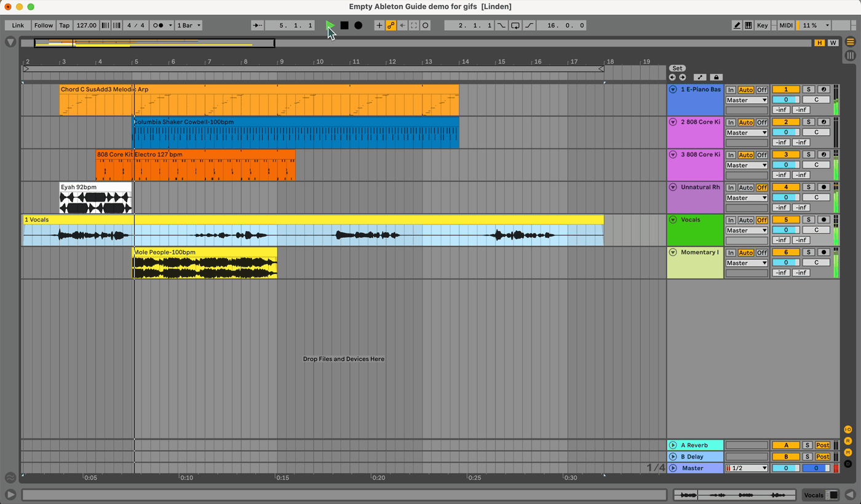This screenshot has width=861, height=504.
Task: Arm the Vocals track for recording
Action: [x=823, y=220]
